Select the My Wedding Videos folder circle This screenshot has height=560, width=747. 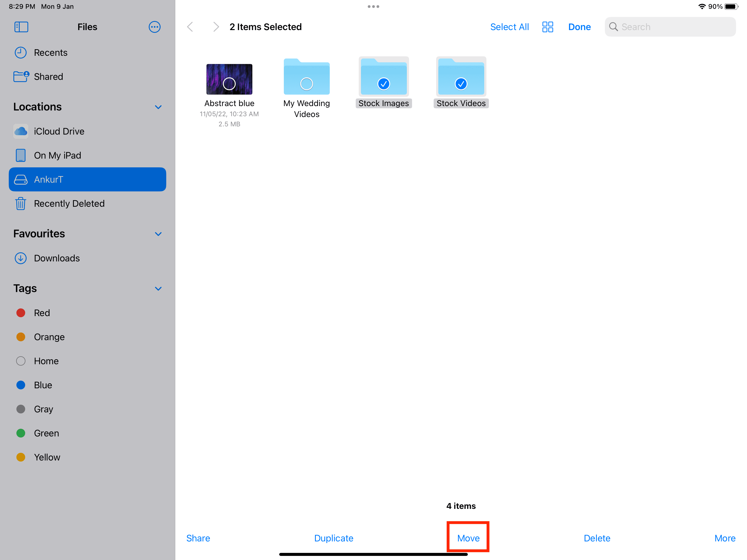coord(307,84)
